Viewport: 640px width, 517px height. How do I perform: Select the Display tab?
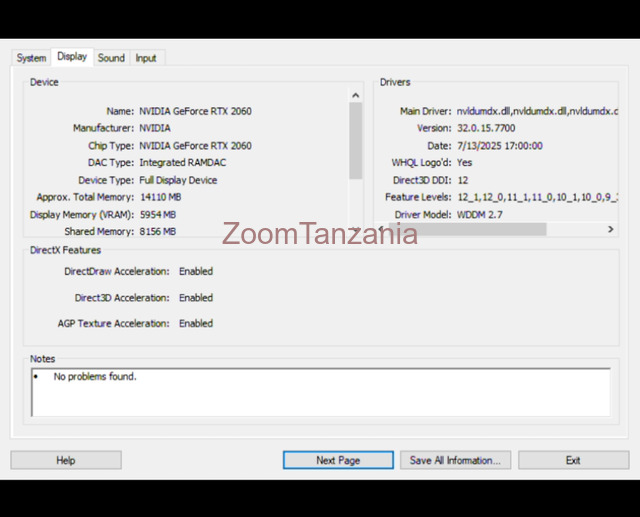(72, 57)
